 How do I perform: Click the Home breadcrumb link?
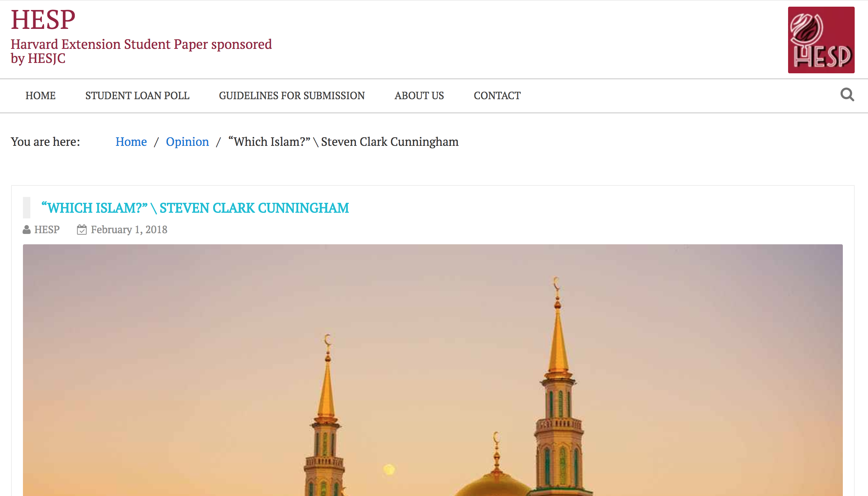[131, 142]
